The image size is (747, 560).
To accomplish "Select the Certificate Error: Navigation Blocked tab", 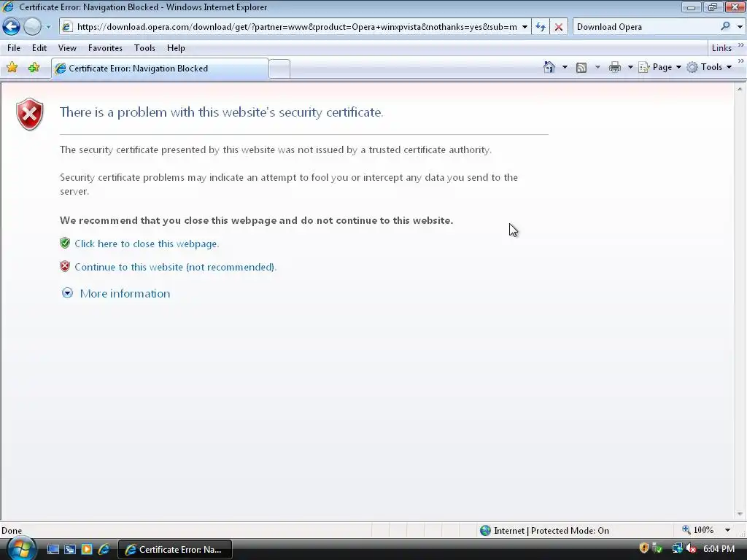I will (x=160, y=69).
